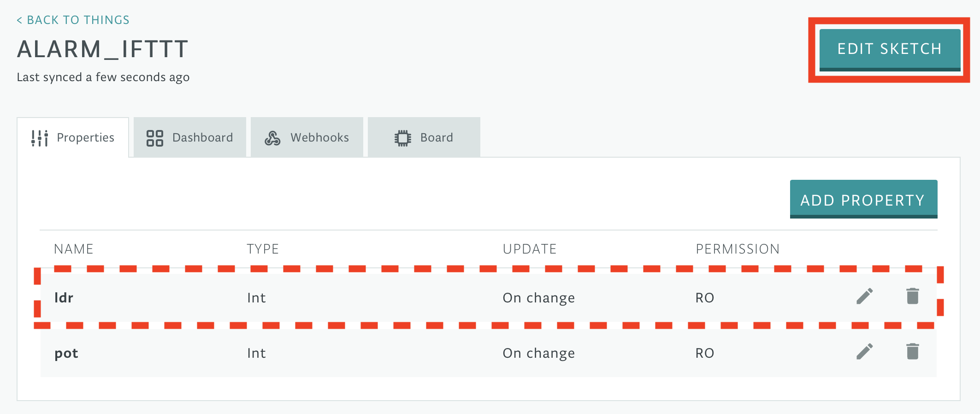The image size is (980, 414).
Task: Select the Board tab
Action: coord(424,137)
